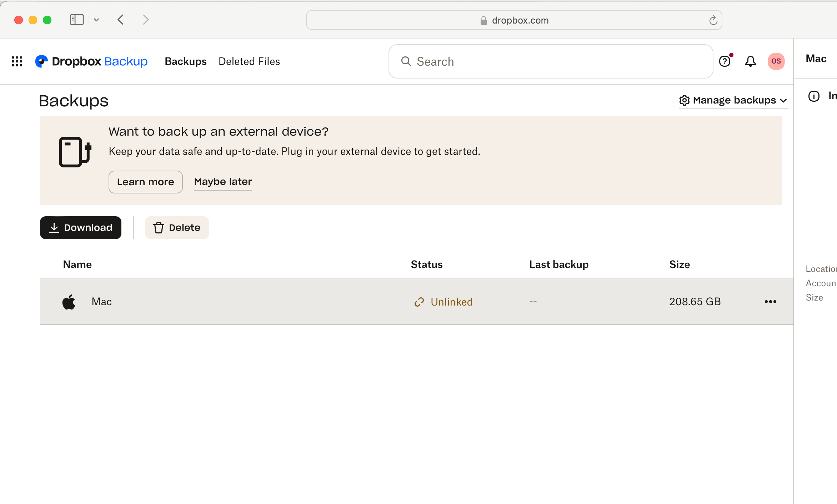This screenshot has width=837, height=504.
Task: Switch to the Backups tab
Action: pyautogui.click(x=186, y=61)
